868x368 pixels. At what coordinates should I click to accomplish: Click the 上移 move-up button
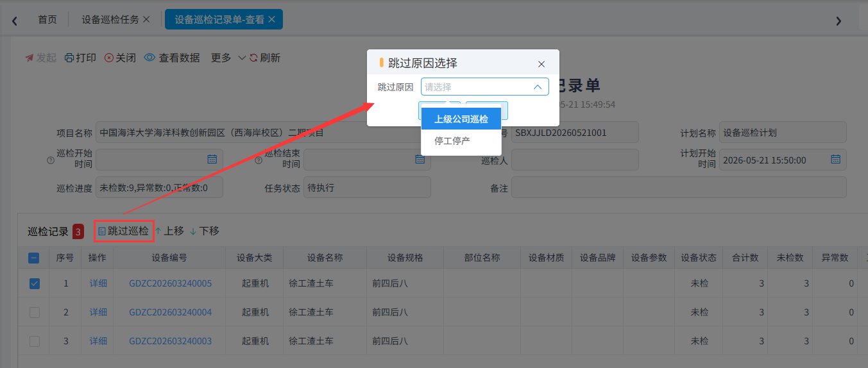coord(169,231)
